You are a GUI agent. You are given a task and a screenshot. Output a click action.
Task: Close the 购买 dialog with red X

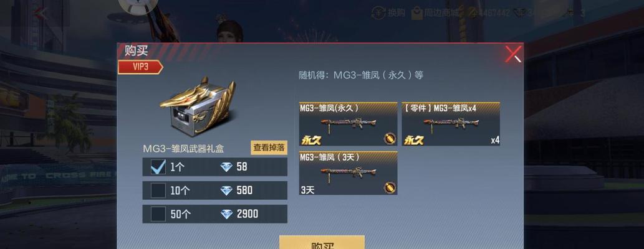click(x=514, y=54)
